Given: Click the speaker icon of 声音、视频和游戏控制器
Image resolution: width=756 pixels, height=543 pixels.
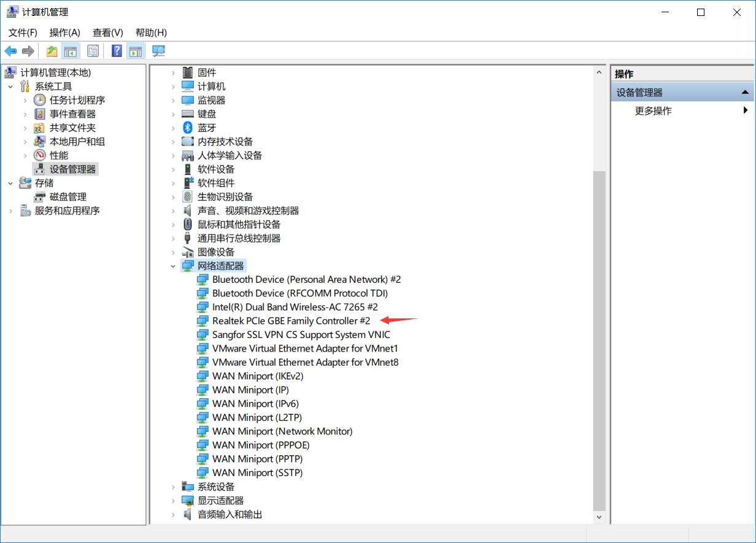Looking at the screenshot, I should (x=188, y=210).
